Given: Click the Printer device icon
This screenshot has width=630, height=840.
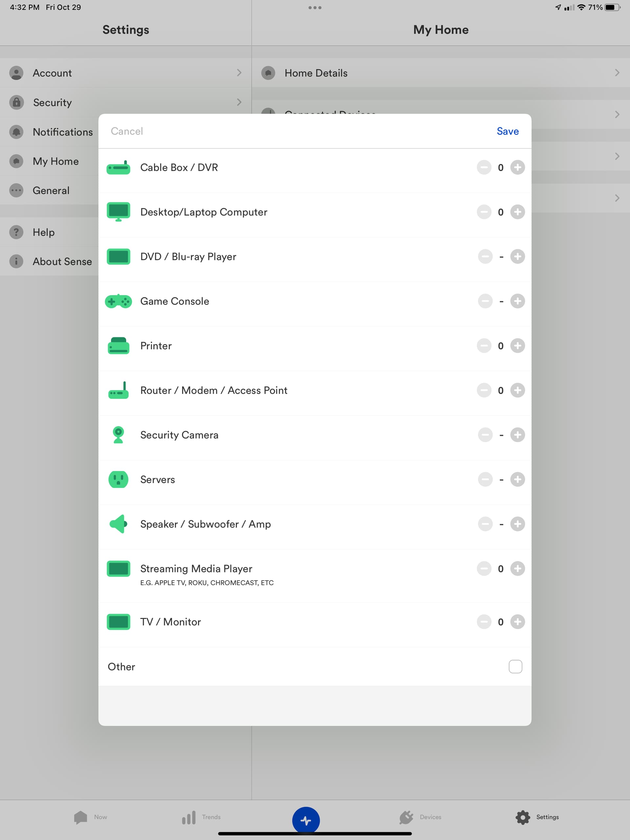Looking at the screenshot, I should tap(118, 346).
